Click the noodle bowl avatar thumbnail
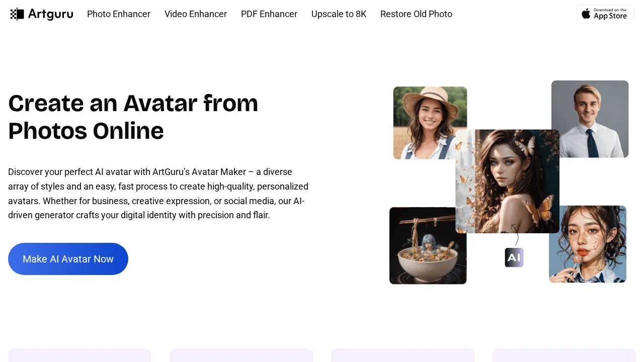Image resolution: width=644 pixels, height=362 pixels. 428,245
